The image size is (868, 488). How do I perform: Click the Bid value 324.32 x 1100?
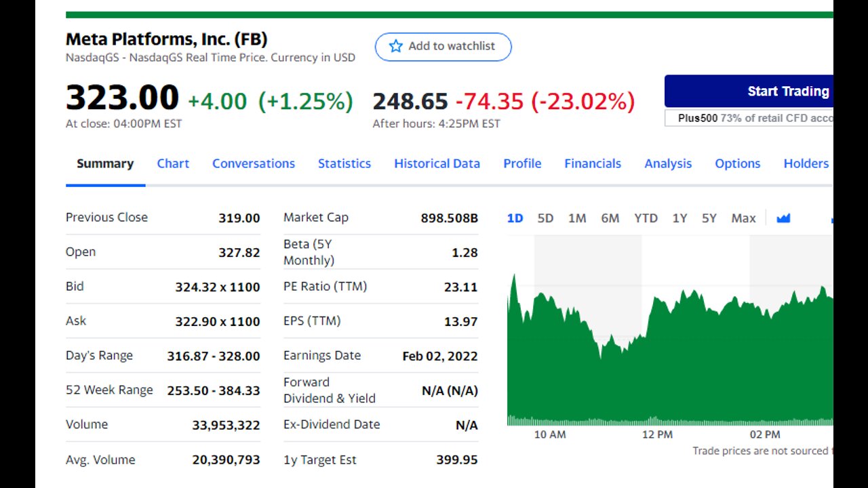pos(218,287)
